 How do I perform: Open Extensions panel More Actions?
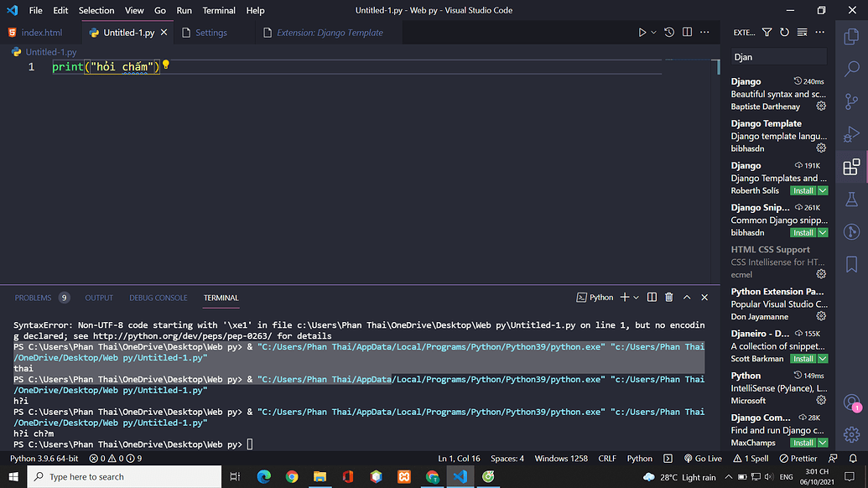820,33
